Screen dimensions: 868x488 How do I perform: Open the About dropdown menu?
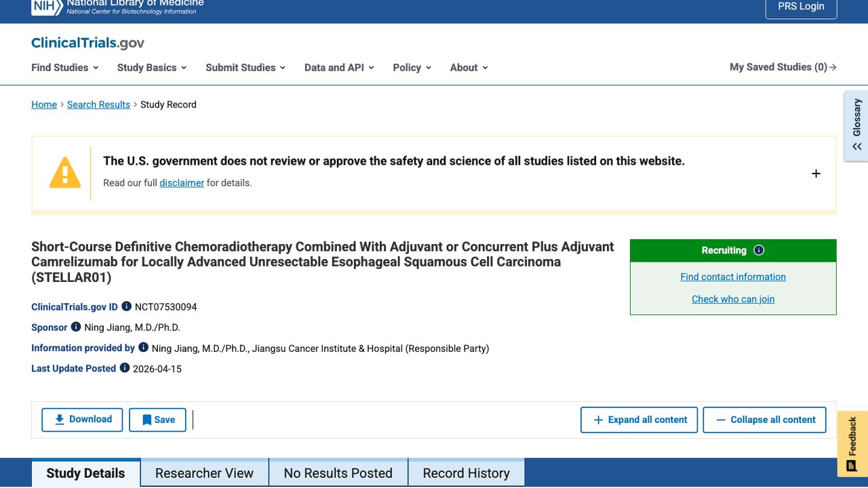(x=469, y=67)
